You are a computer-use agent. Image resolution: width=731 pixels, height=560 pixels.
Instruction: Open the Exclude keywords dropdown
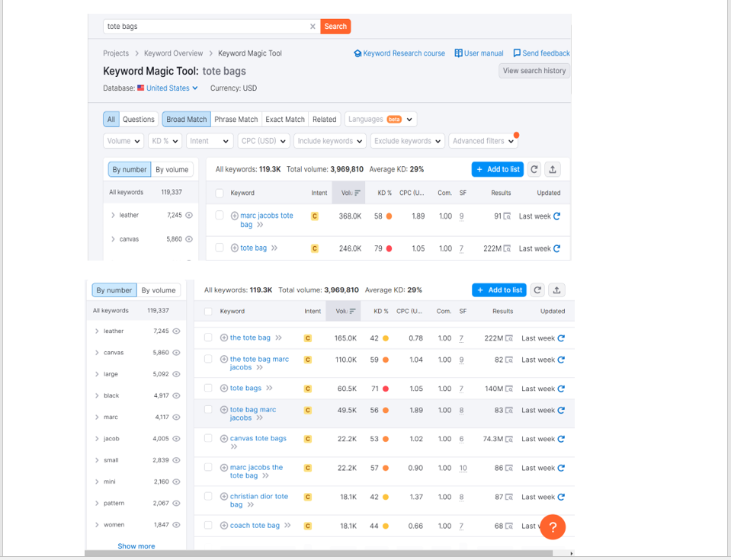tap(408, 141)
